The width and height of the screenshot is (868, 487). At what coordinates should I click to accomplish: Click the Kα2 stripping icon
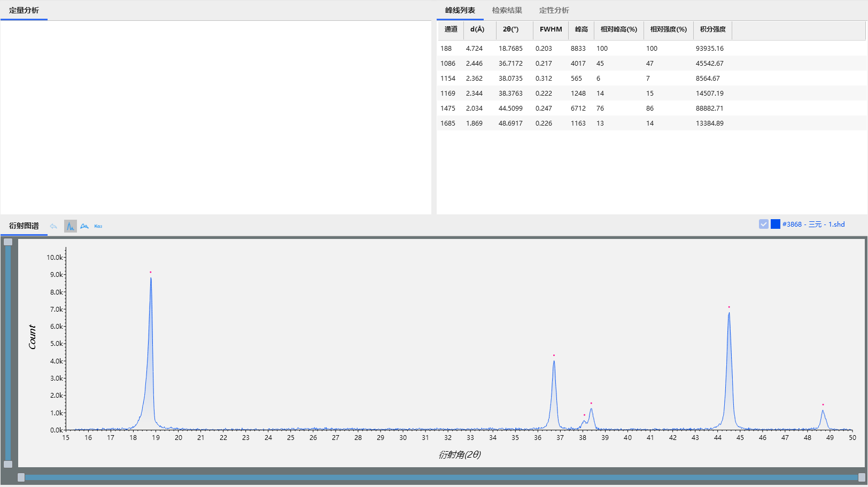[x=98, y=226]
